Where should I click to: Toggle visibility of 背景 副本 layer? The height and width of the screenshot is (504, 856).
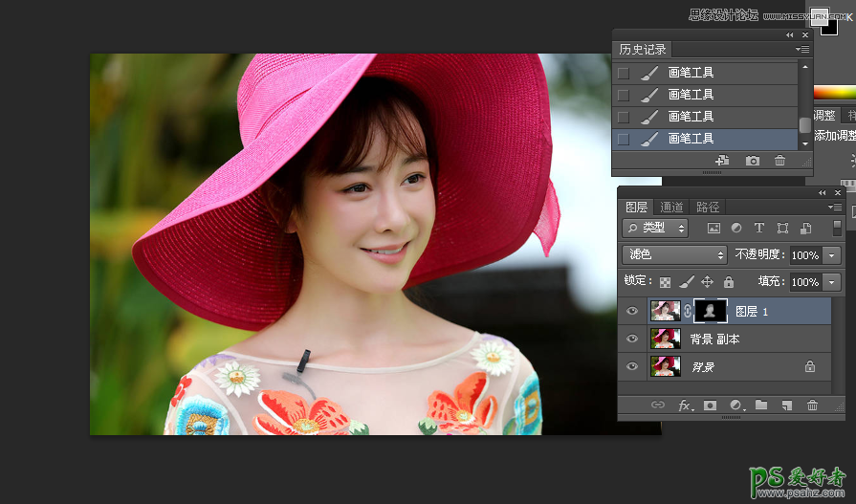631,339
